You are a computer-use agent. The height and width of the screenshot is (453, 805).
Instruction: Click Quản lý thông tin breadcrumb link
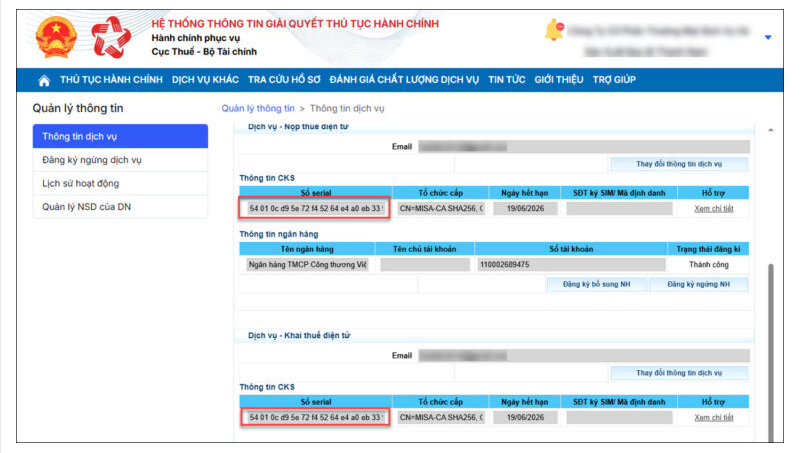point(257,108)
